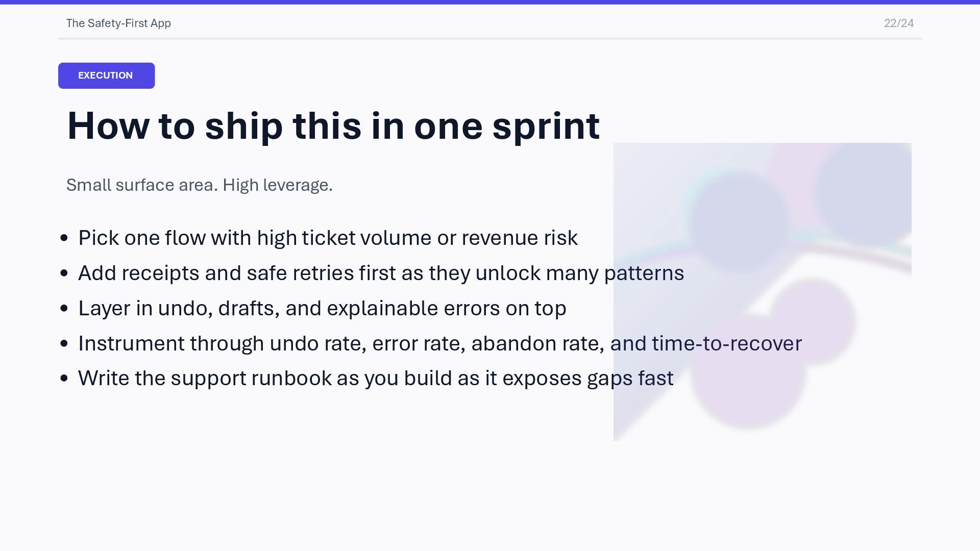980x551 pixels.
Task: Select the 'Pick one flow with high ticket volume' line
Action: click(328, 238)
